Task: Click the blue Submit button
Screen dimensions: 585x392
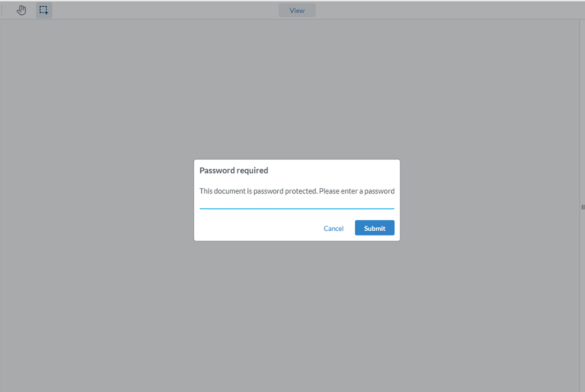Action: click(x=374, y=228)
